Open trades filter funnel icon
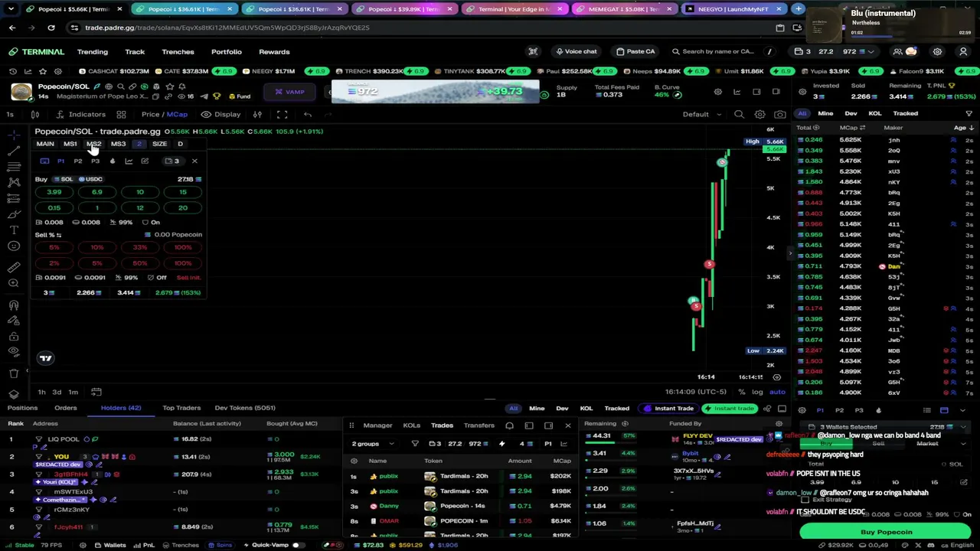Image resolution: width=980 pixels, height=551 pixels. coord(415,444)
